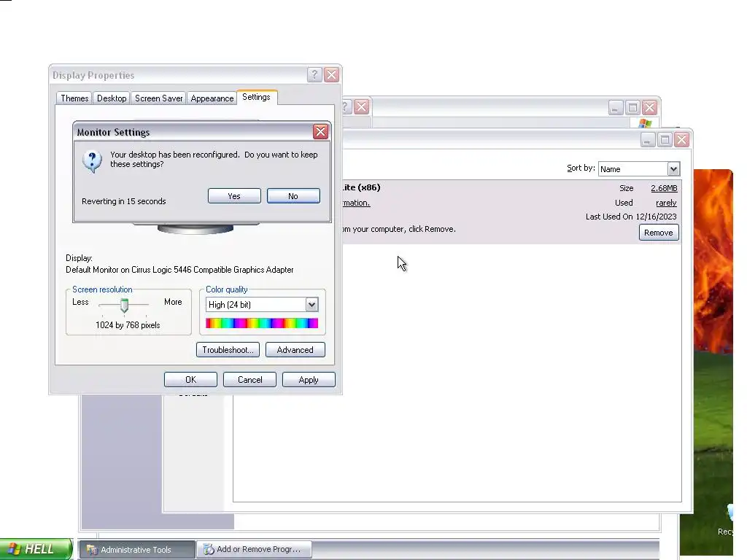Image resolution: width=747 pixels, height=560 pixels.
Task: Click the Display Properties help button
Action: tap(314, 75)
